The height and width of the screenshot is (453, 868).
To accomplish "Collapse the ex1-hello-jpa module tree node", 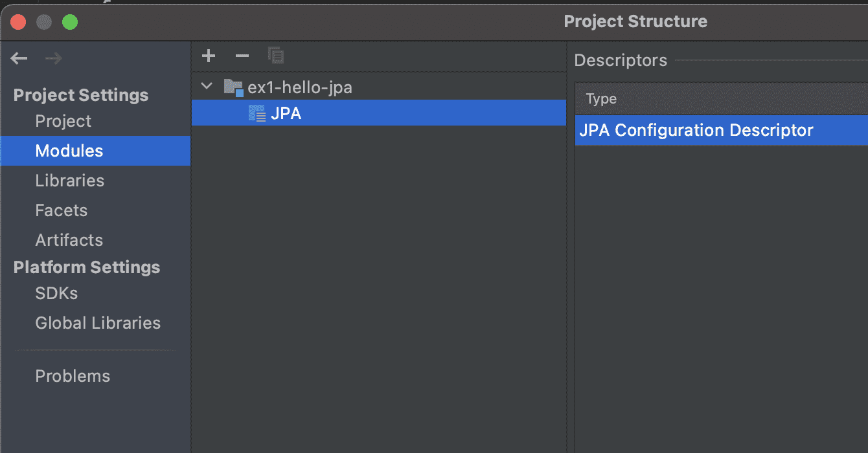I will click(207, 86).
